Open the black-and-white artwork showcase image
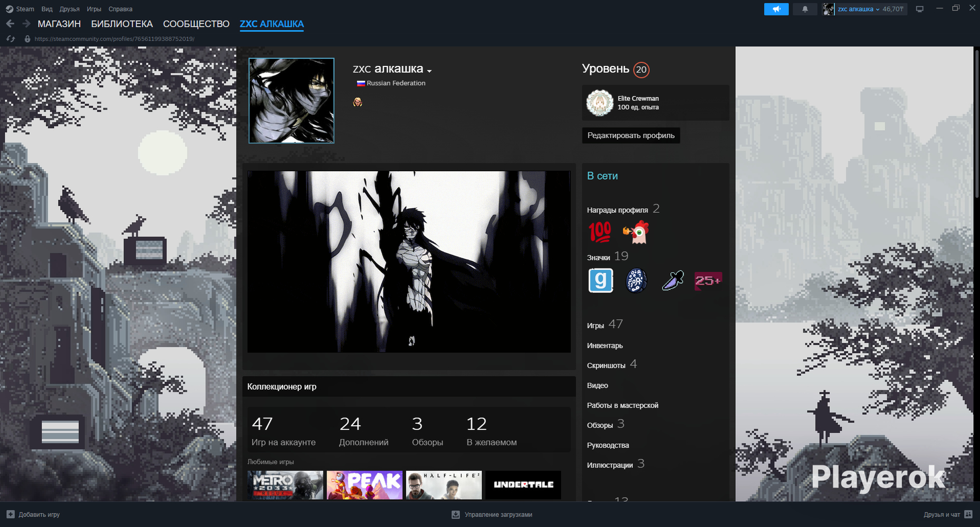 409,261
